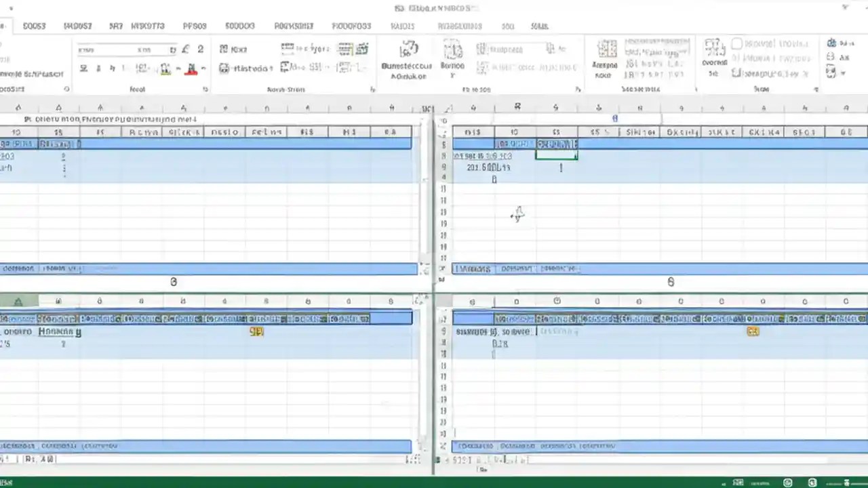Switch to the Home ribbon tab
868x488 pixels.
[x=34, y=26]
